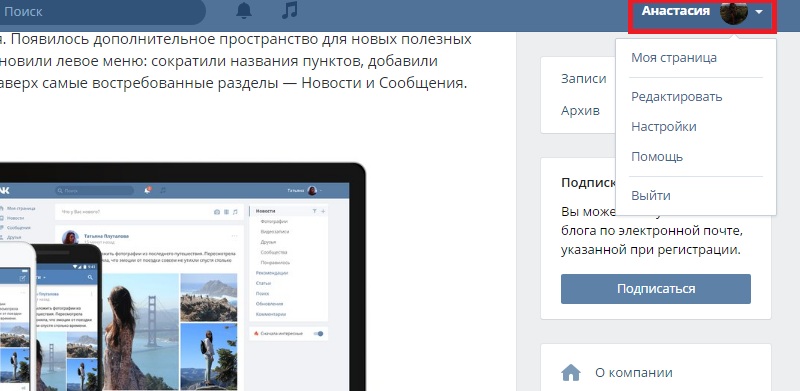Click the Анастасия username in header
This screenshot has height=391, width=800.
coord(676,10)
